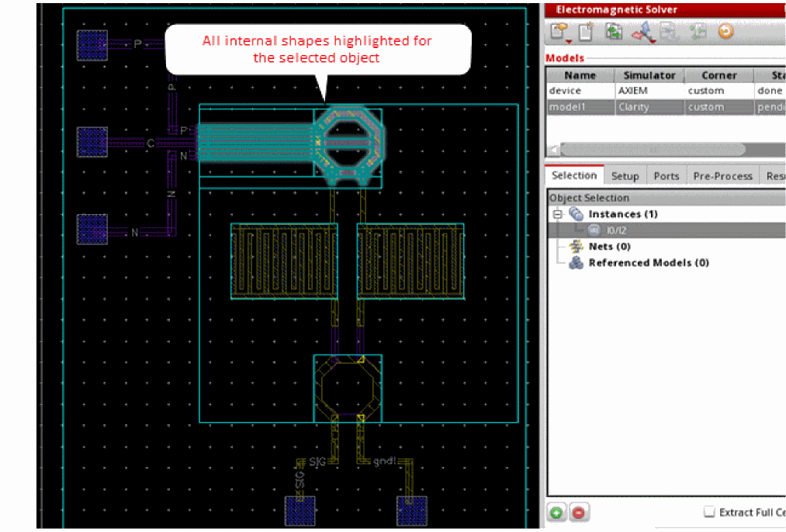
Task: Click the green arrows copy model icon
Action: click(615, 33)
